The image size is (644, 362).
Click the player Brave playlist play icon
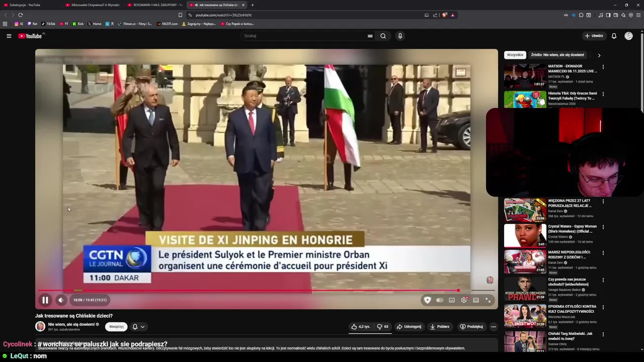[427, 300]
